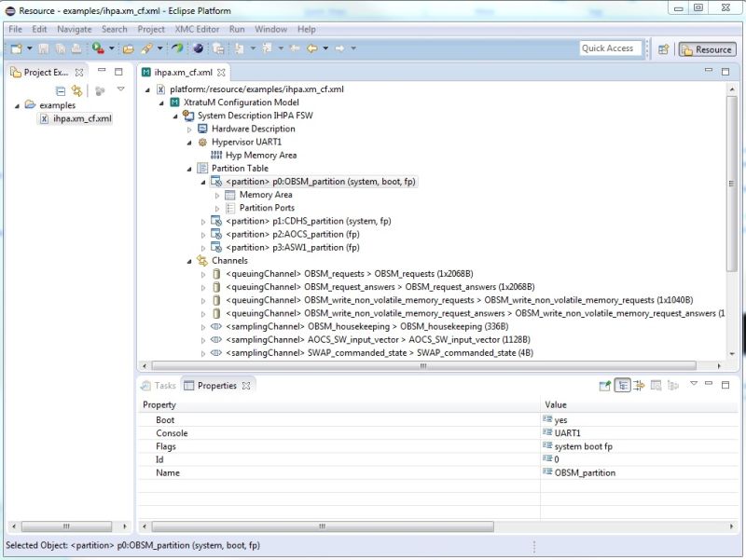This screenshot has height=560, width=746.
Task: Close the Properties view tab
Action: point(246,386)
